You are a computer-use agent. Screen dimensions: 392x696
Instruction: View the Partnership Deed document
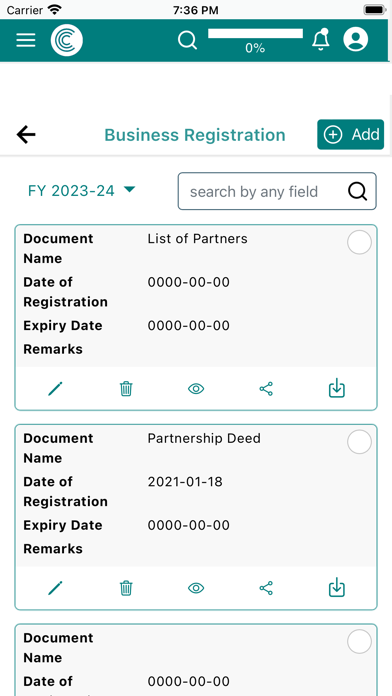click(x=196, y=589)
